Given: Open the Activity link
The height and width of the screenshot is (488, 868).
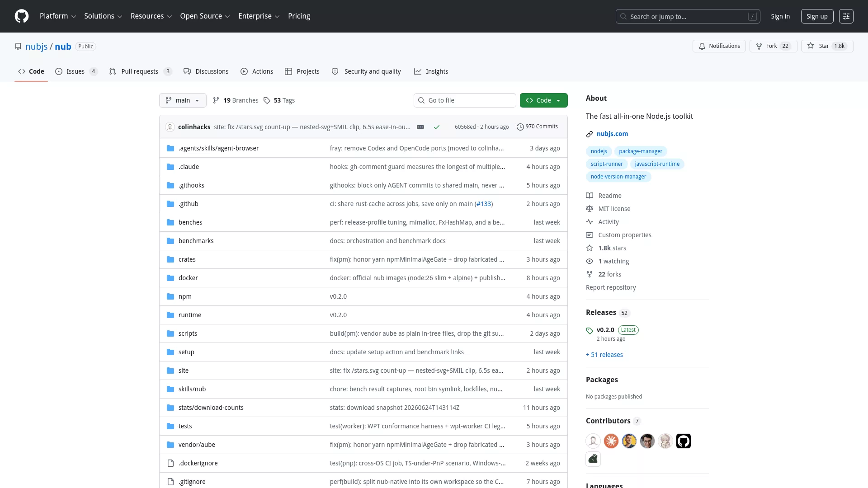Looking at the screenshot, I should click(x=603, y=222).
